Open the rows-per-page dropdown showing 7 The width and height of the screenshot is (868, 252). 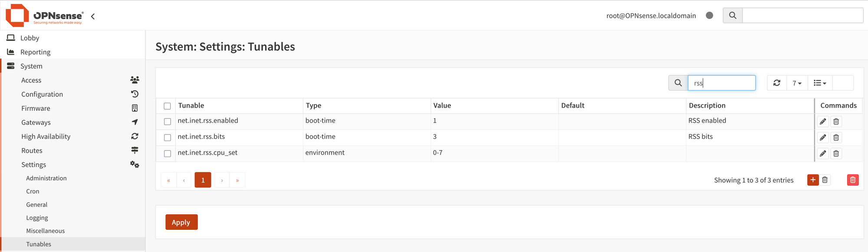pos(797,83)
